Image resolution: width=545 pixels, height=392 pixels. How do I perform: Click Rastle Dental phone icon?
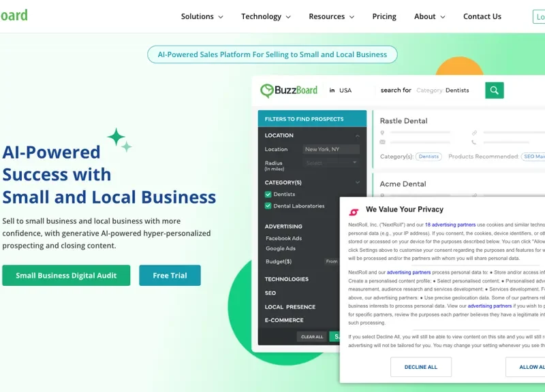473,142
